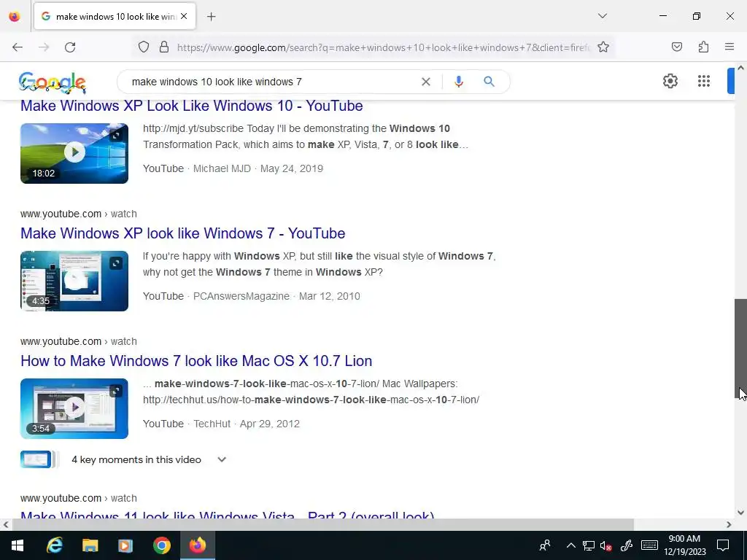Click the TechHut video source text

[212, 424]
